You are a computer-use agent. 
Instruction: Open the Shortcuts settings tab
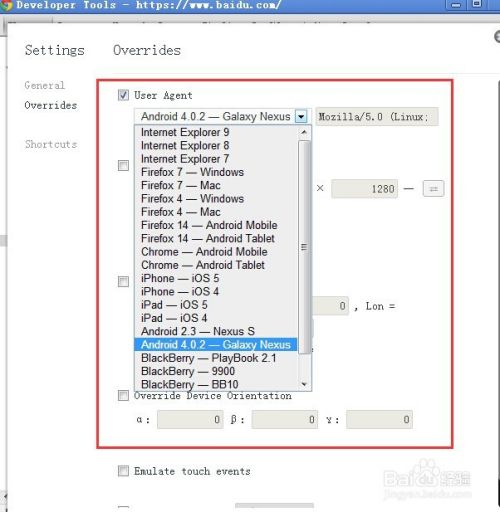click(x=51, y=144)
